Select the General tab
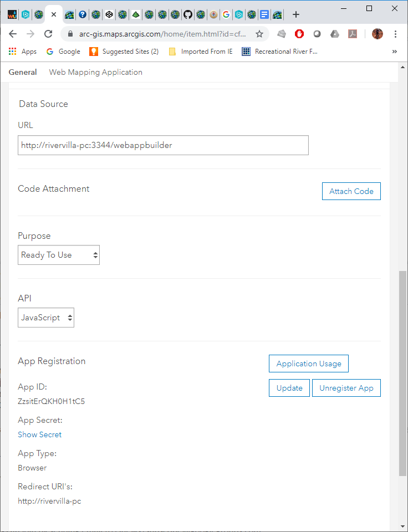Screen dimensions: 408x532 click(x=22, y=72)
